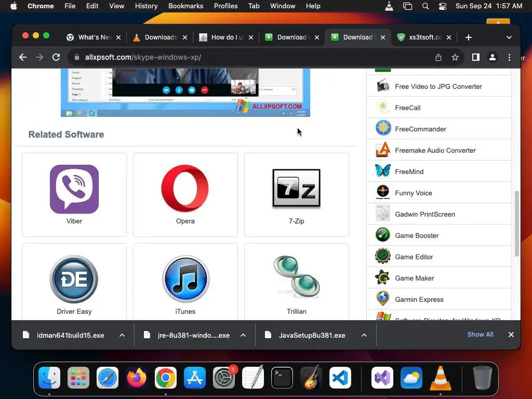Open the Garmin Express link
The width and height of the screenshot is (532, 399).
coord(419,299)
